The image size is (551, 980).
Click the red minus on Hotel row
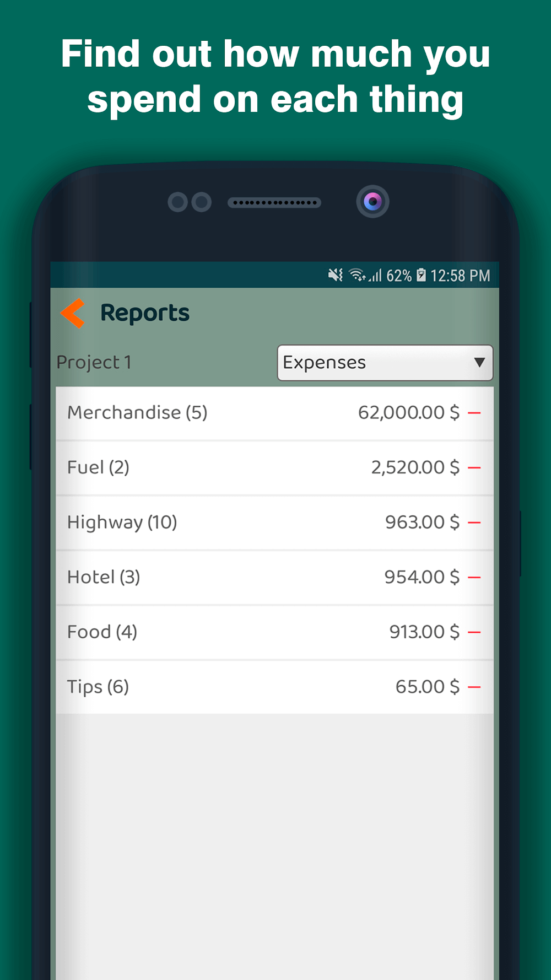point(474,578)
